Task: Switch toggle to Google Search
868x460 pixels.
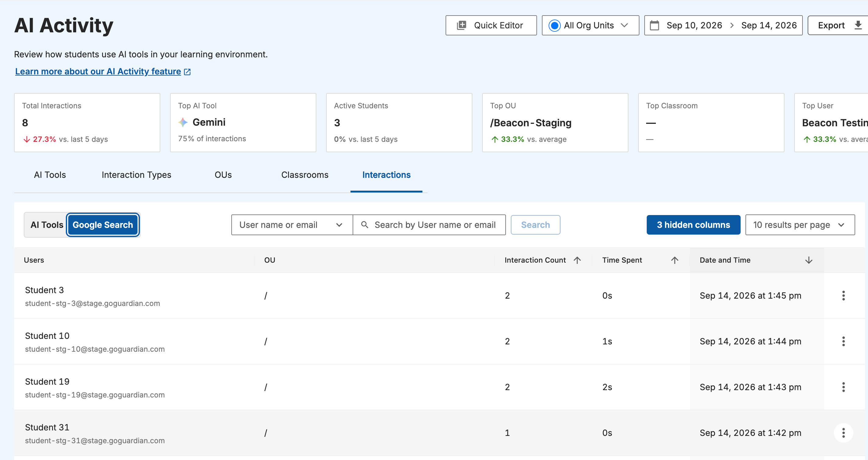Action: (103, 225)
